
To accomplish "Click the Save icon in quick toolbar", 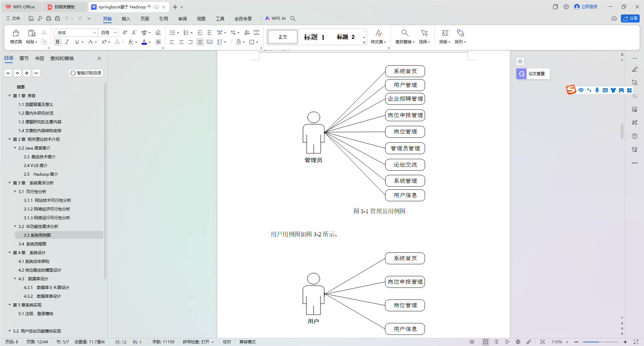I will click(x=31, y=18).
